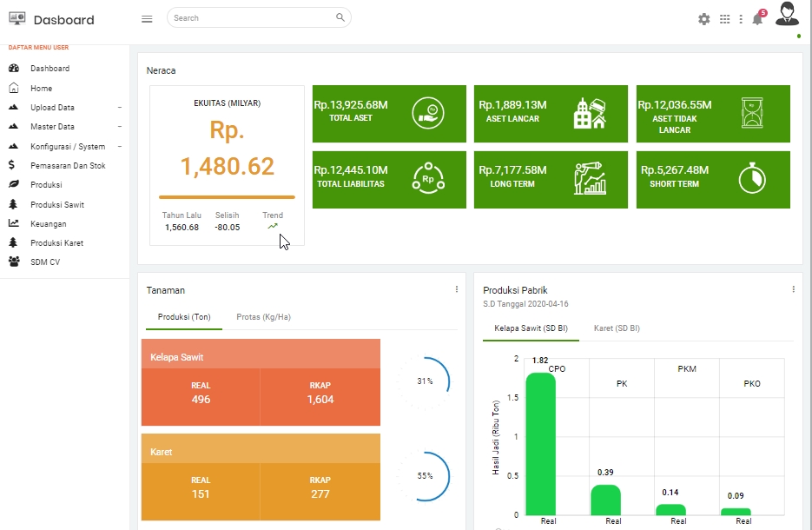This screenshot has height=530, width=812.
Task: Open the settings gear icon
Action: [x=703, y=19]
